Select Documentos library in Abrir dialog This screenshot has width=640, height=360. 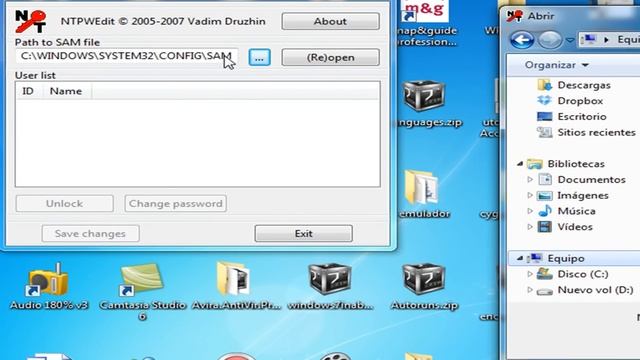pos(591,180)
